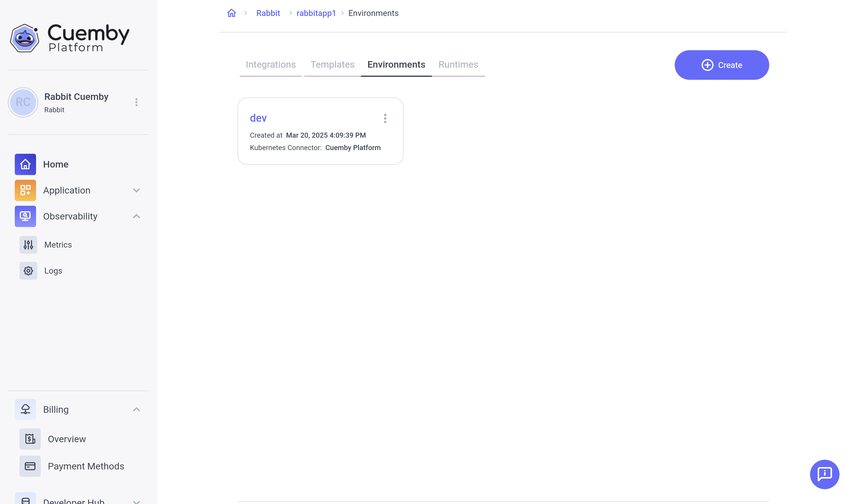Click the Billing Overview receipt icon
The width and height of the screenshot is (849, 504).
tap(30, 439)
